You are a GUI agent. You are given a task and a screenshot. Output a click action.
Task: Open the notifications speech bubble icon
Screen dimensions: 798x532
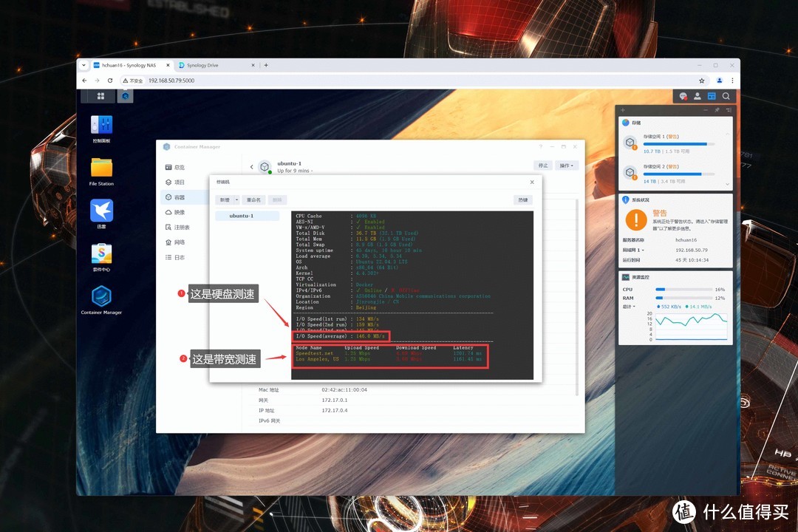click(683, 96)
